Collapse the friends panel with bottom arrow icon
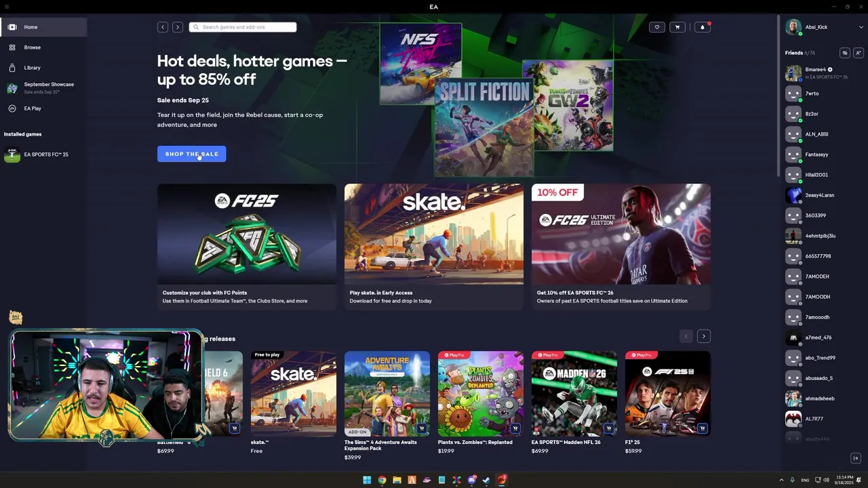 (x=856, y=458)
